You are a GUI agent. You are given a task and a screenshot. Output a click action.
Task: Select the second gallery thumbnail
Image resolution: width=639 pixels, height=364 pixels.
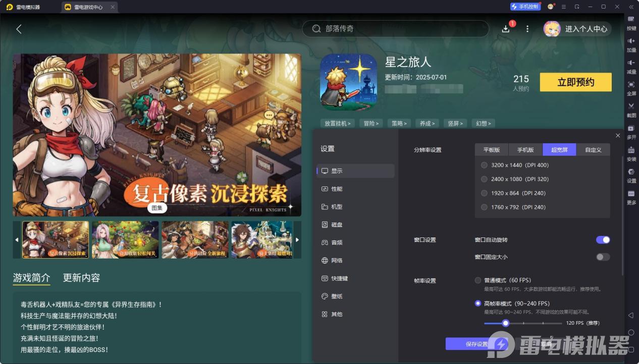125,240
